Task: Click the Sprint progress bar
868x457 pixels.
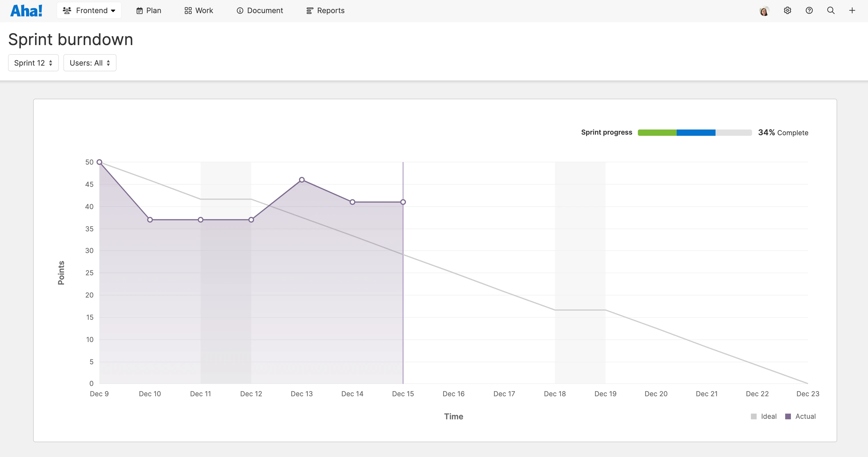Action: pos(694,133)
